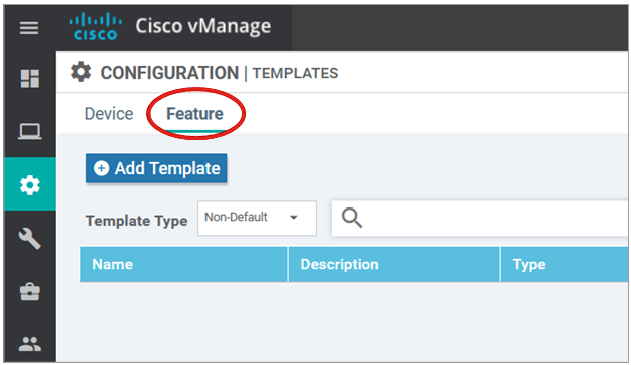
Task: Switch to the Feature tab
Action: tap(195, 114)
